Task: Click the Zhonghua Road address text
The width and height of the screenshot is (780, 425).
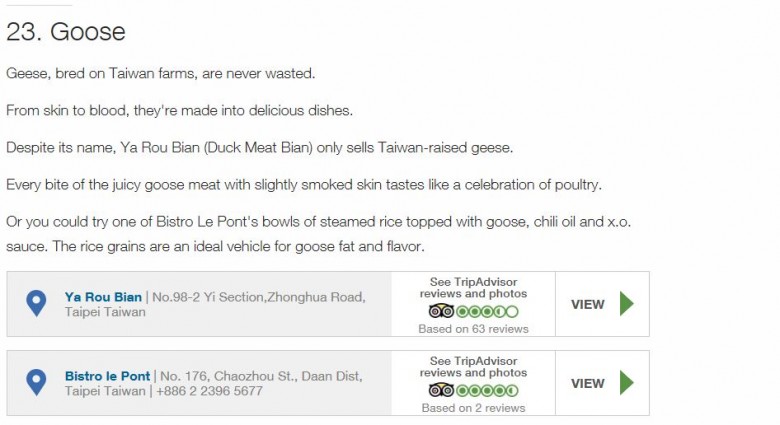Action: click(215, 305)
